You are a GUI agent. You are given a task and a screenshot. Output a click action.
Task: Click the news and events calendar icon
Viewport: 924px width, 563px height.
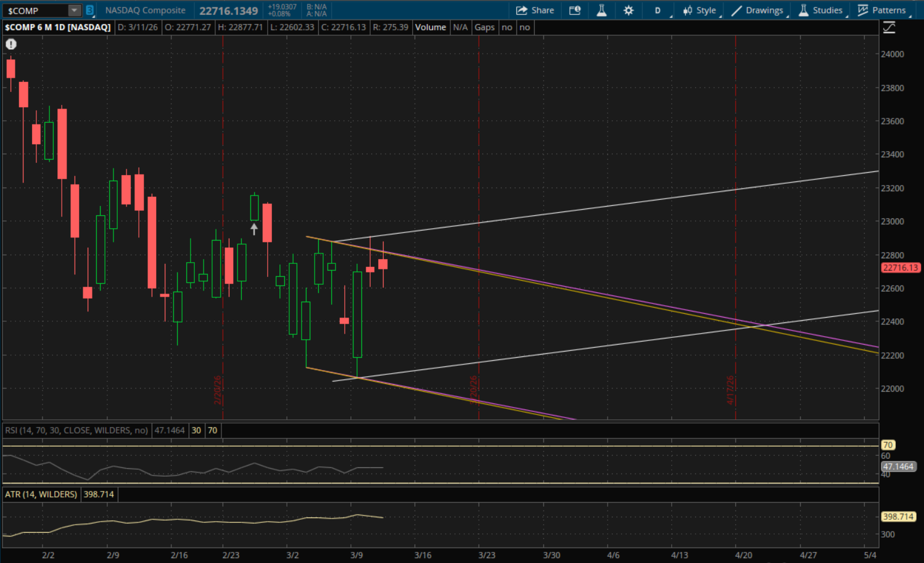coord(575,10)
